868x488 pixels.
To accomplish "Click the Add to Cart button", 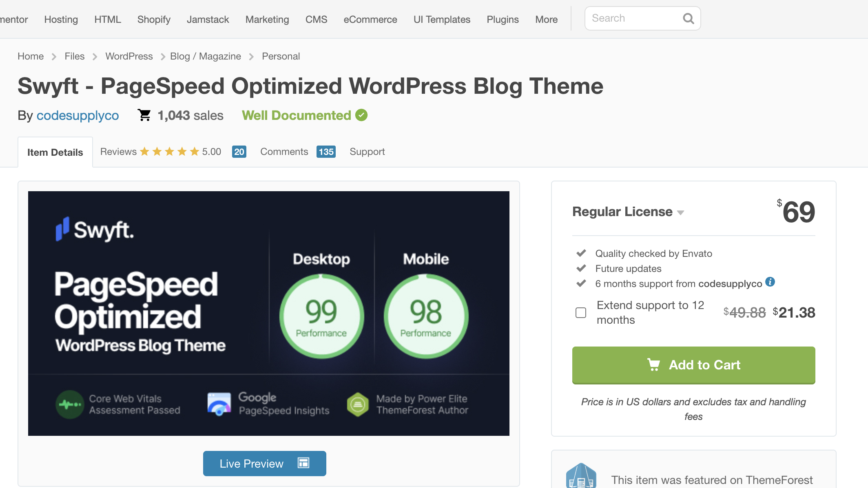I will tap(693, 365).
